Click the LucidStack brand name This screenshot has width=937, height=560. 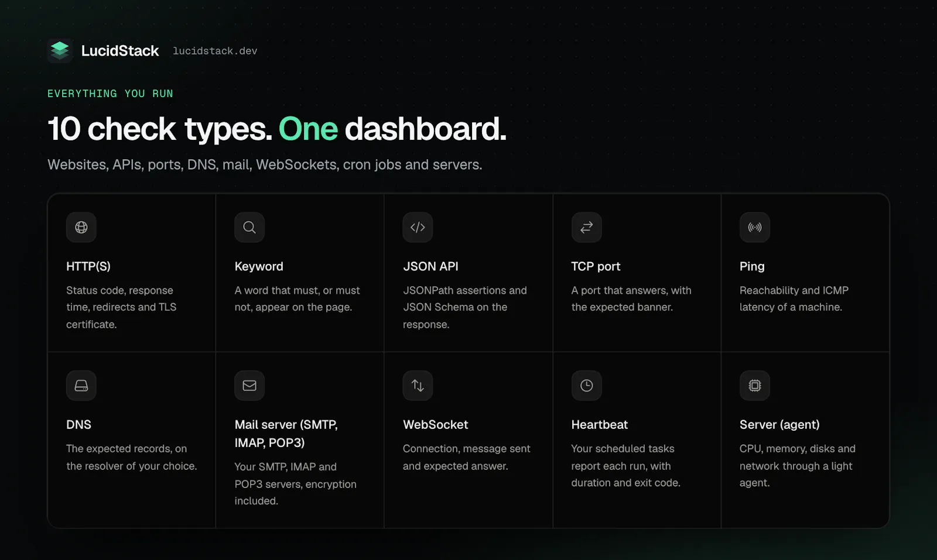click(x=120, y=51)
